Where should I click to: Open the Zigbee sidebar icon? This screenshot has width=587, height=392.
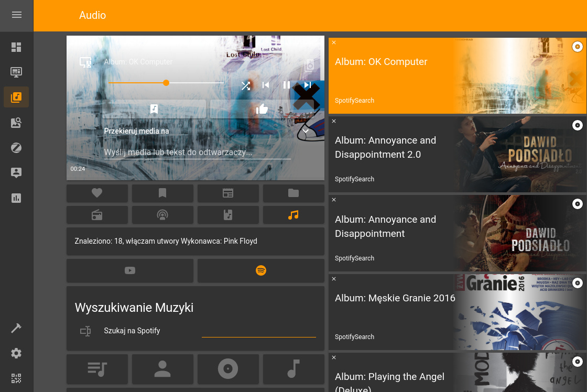16,148
